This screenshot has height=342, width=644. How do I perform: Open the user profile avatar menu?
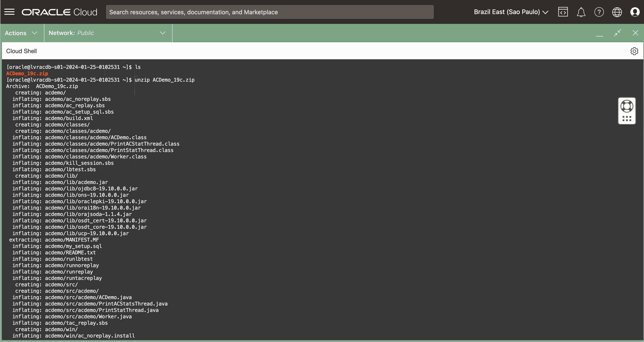click(x=635, y=12)
